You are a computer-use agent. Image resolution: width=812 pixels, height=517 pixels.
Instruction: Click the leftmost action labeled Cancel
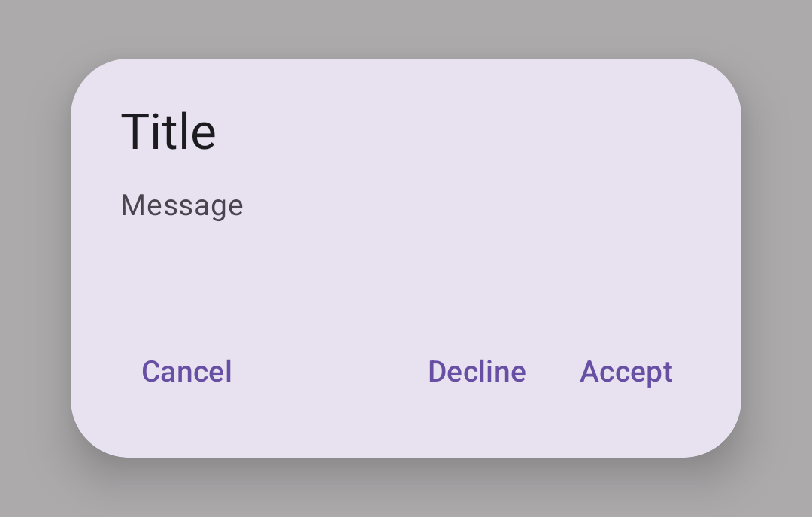(186, 371)
